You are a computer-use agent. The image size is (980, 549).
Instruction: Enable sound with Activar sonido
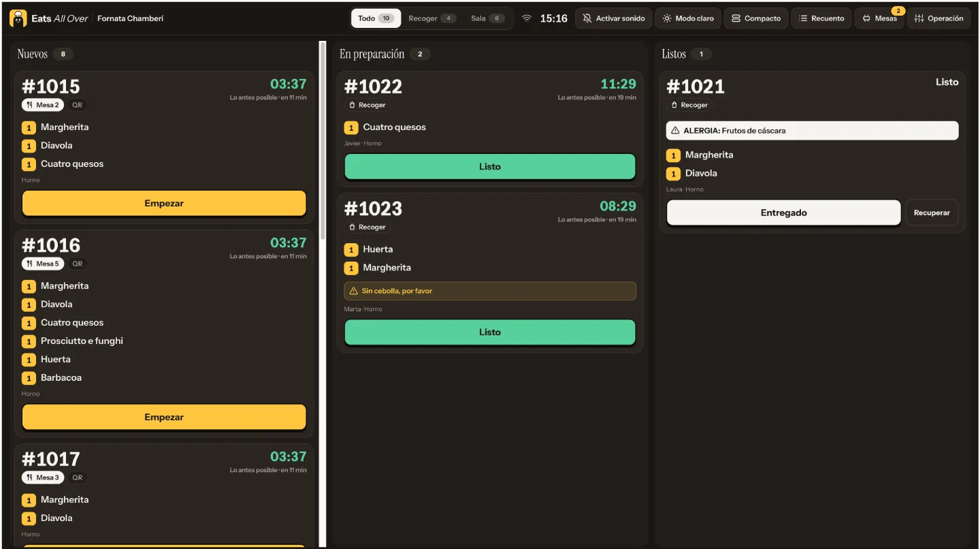point(614,18)
